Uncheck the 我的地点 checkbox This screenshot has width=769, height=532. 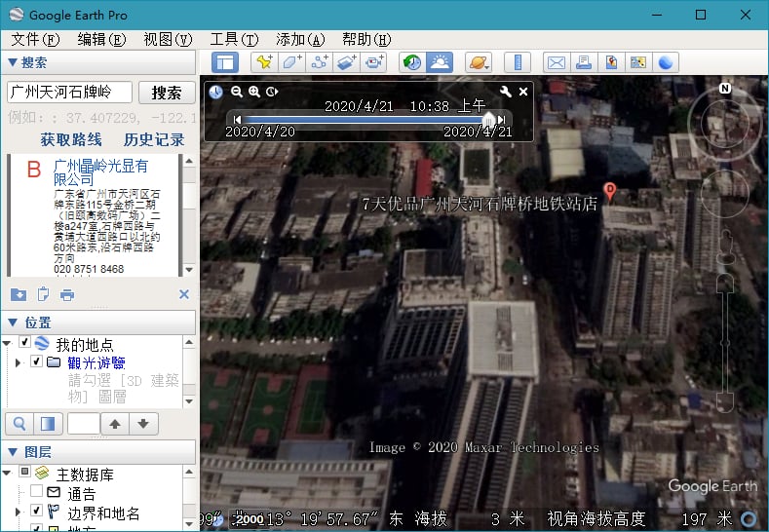coord(25,344)
